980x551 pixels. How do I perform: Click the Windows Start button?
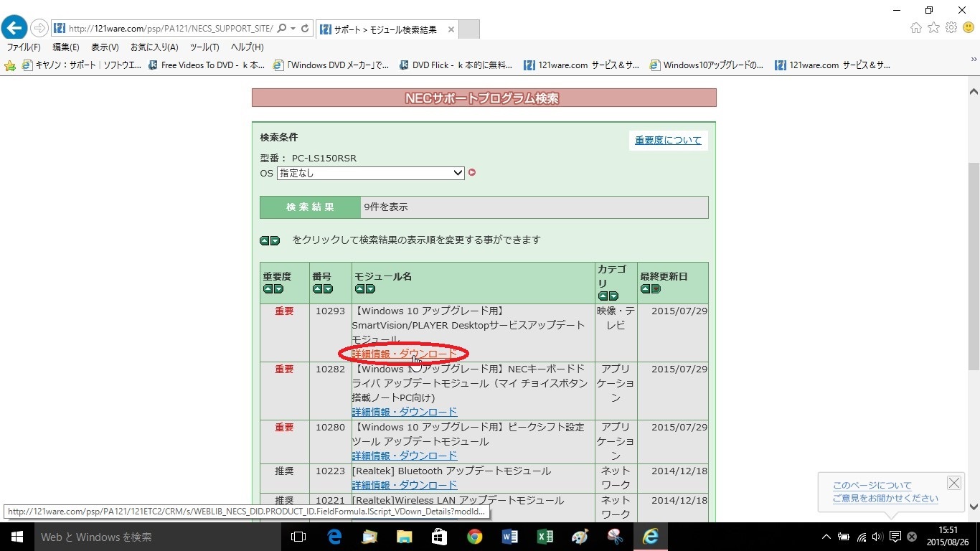pyautogui.click(x=17, y=537)
